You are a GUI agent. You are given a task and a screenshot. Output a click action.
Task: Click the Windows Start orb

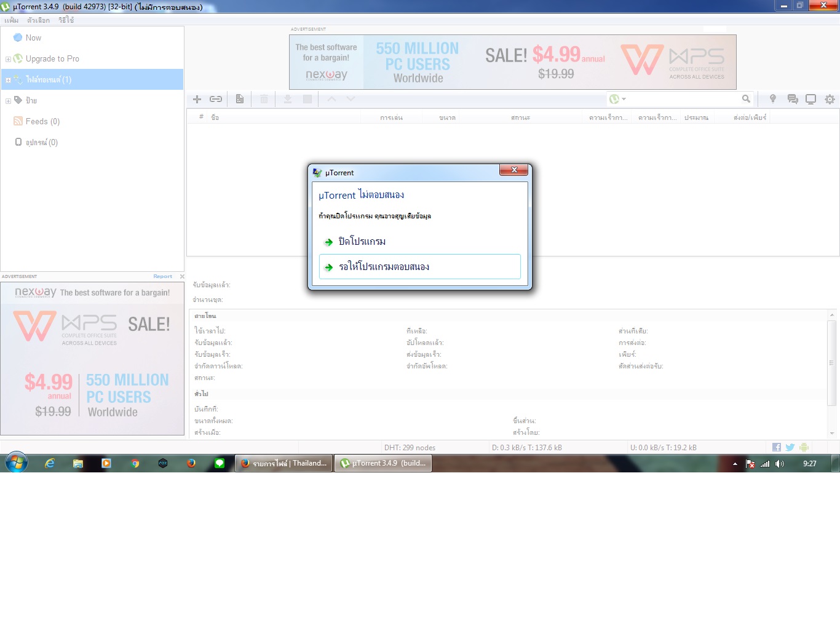(x=17, y=463)
